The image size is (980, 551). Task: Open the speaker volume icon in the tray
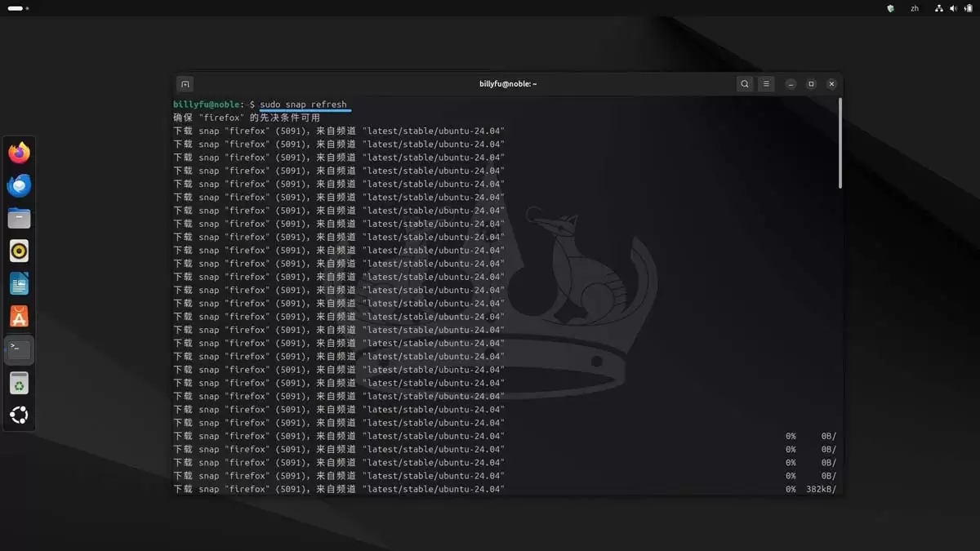point(954,8)
